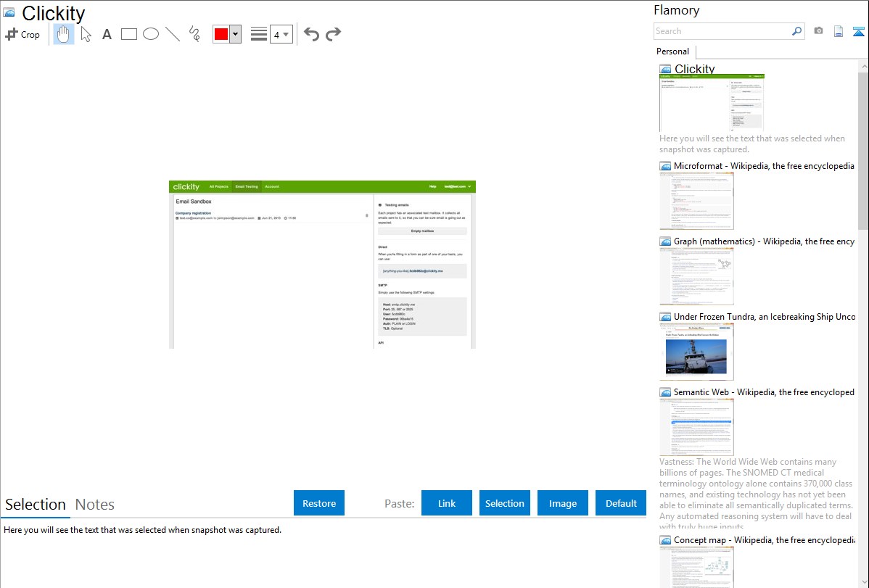
Task: Click into the Flamory Search field
Action: point(722,31)
